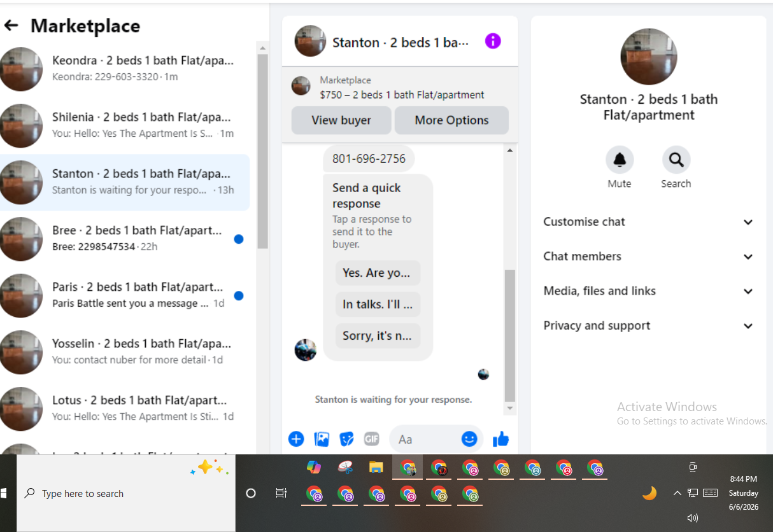Click the Aa message input field
Viewport: 773px width, 532px height.
click(427, 439)
